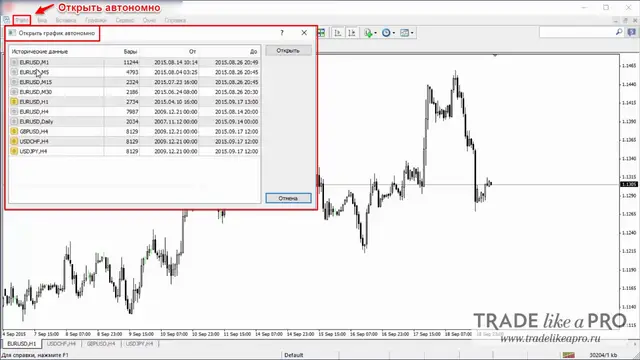This screenshot has height=360, width=640.
Task: Open the Окно menu
Action: coord(149,20)
